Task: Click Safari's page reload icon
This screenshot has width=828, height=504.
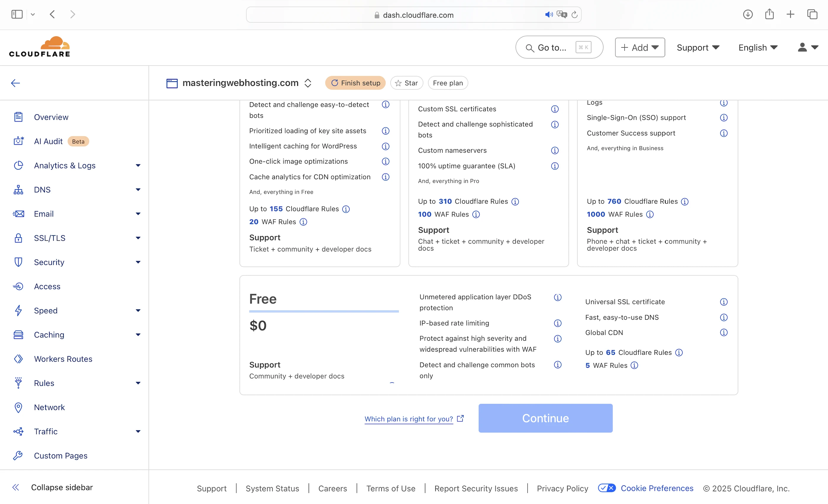Action: click(x=574, y=15)
